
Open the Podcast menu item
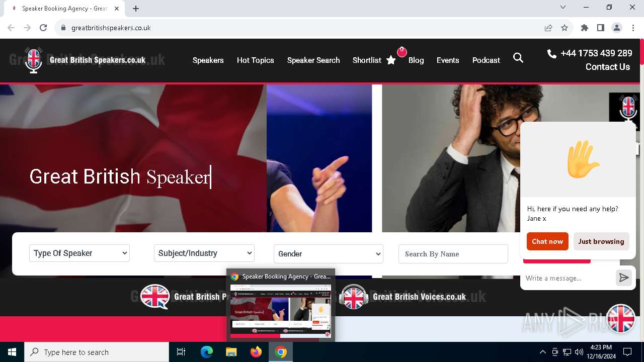point(486,60)
